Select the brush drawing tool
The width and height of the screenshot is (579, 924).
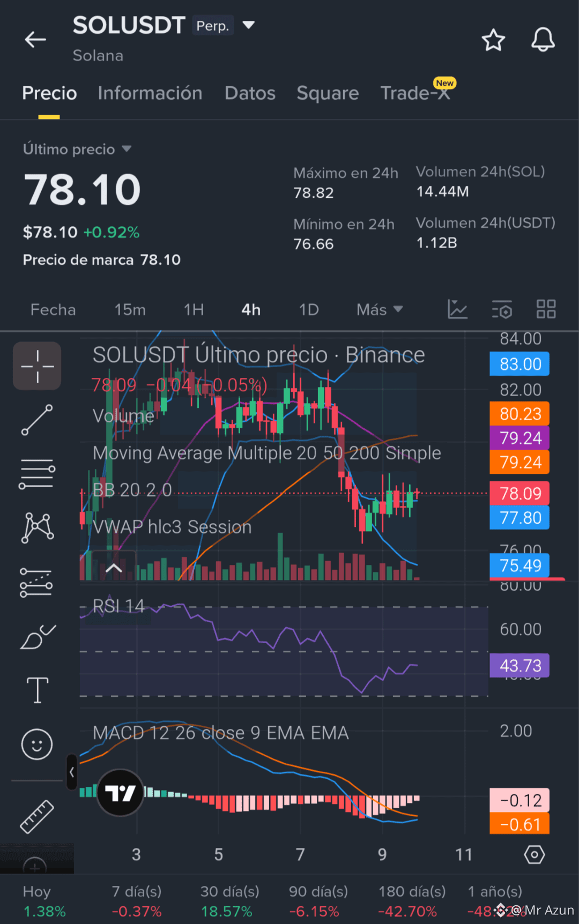tap(38, 637)
